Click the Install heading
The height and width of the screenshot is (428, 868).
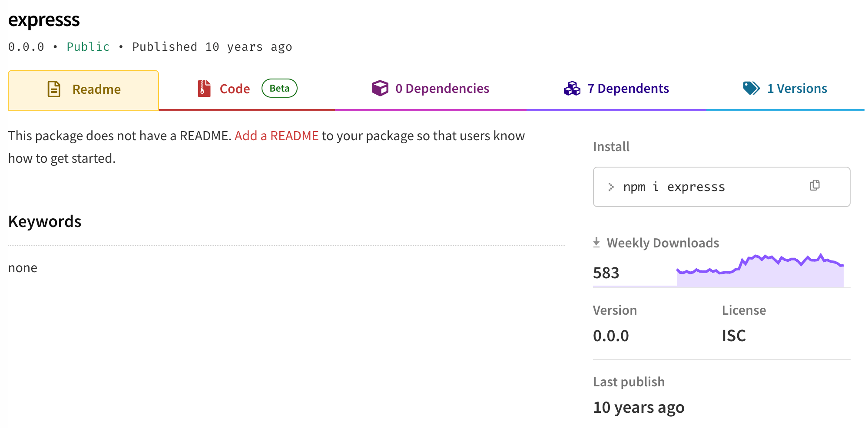(611, 147)
